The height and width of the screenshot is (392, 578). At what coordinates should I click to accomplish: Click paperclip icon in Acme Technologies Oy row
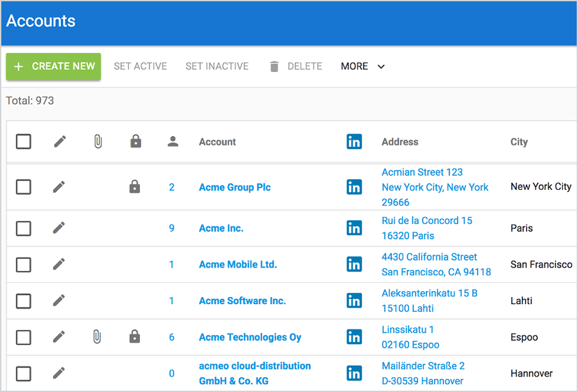(x=96, y=337)
